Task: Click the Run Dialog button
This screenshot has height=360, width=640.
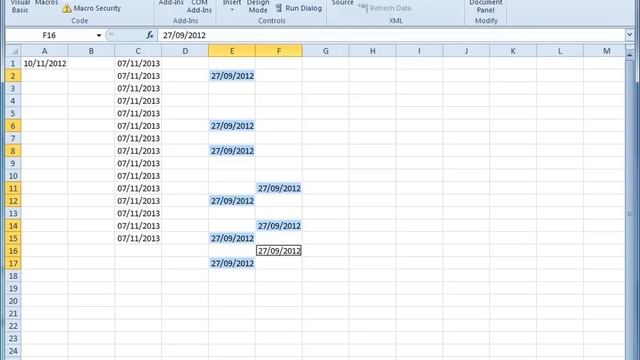Action: click(x=299, y=8)
